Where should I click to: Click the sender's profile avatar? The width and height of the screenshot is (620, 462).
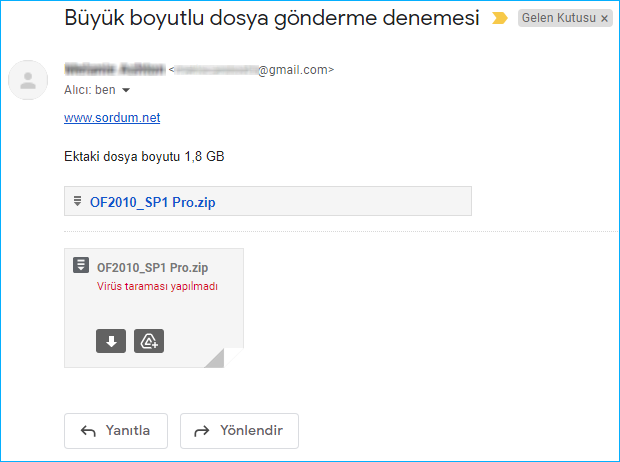point(28,80)
